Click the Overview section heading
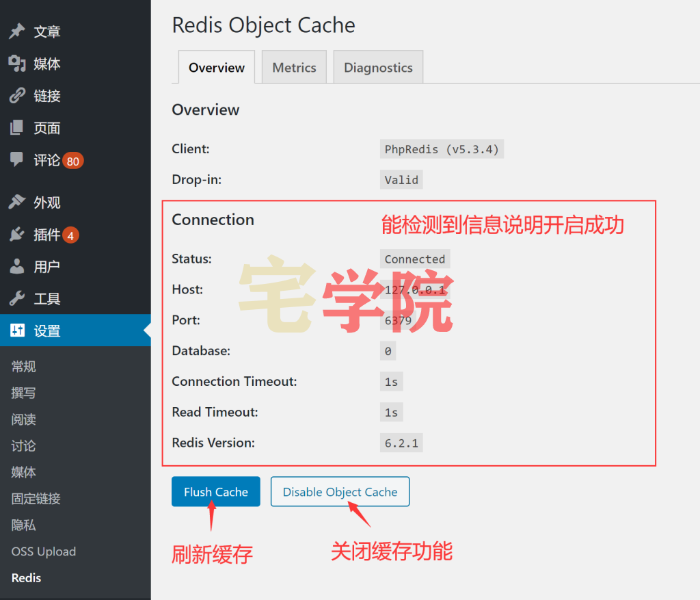Viewport: 700px width, 600px height. coord(205,109)
